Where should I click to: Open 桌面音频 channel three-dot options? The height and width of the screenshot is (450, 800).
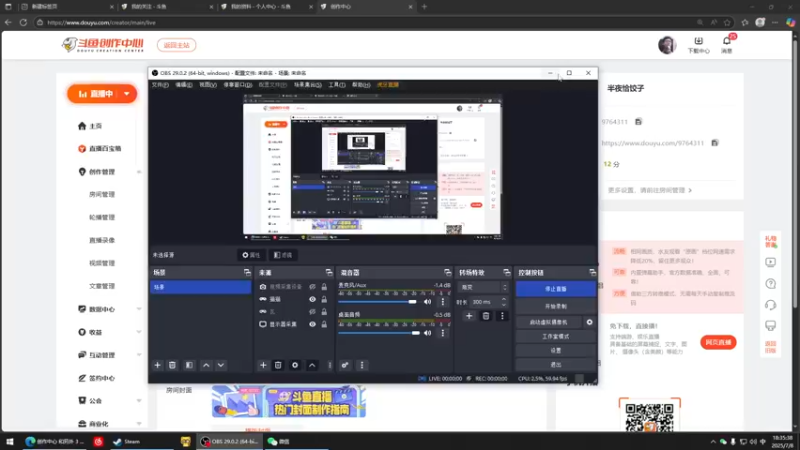click(x=442, y=333)
